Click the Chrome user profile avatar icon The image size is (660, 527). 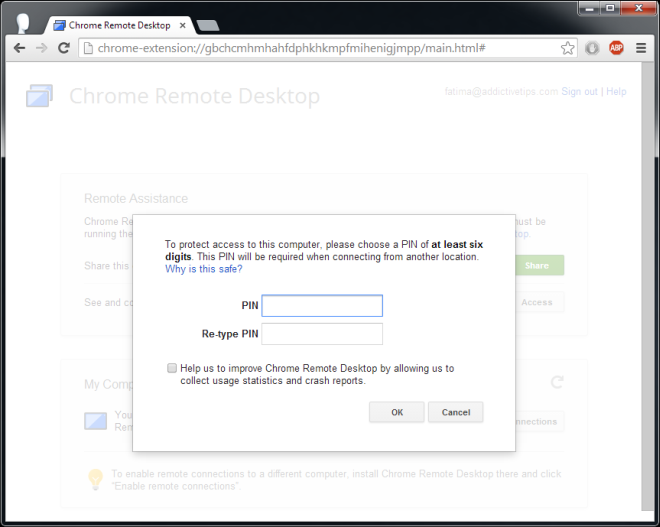pos(23,23)
